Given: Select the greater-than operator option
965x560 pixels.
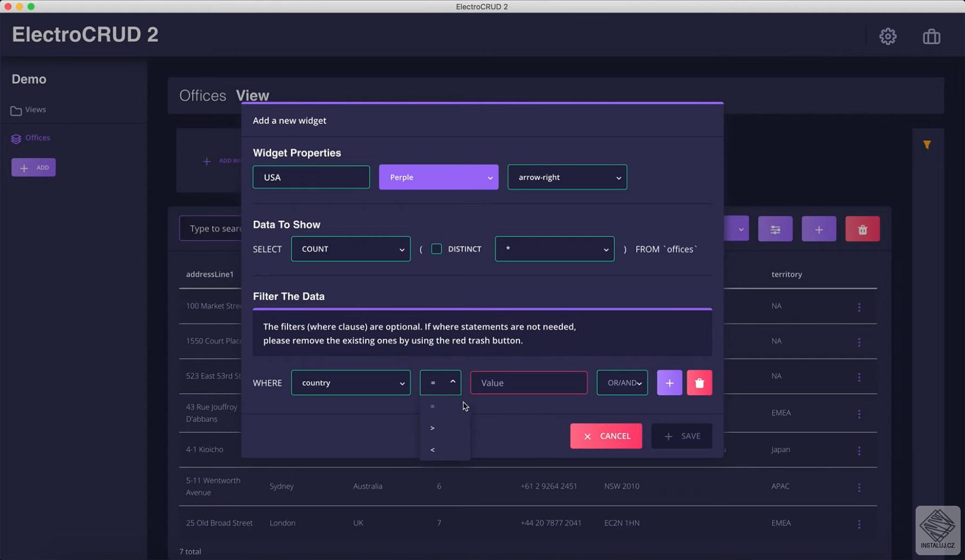Looking at the screenshot, I should pyautogui.click(x=445, y=428).
